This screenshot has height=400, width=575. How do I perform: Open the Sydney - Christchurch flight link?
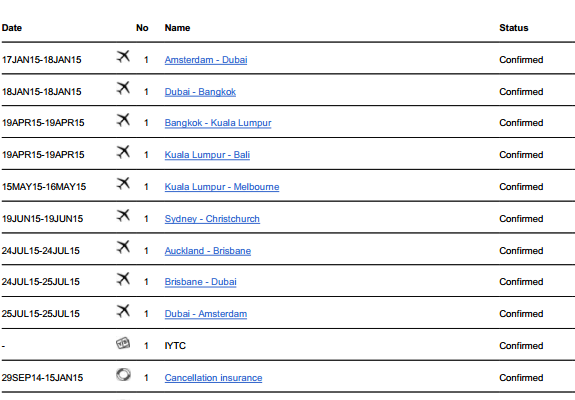click(x=212, y=219)
